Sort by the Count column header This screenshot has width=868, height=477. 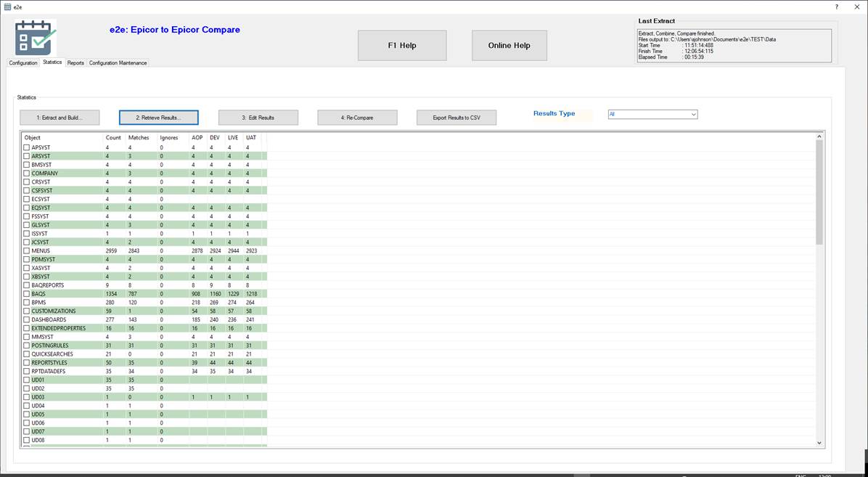click(115, 137)
